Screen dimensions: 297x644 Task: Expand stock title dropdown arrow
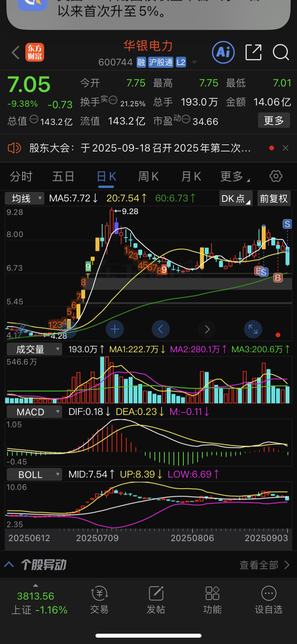(x=194, y=62)
